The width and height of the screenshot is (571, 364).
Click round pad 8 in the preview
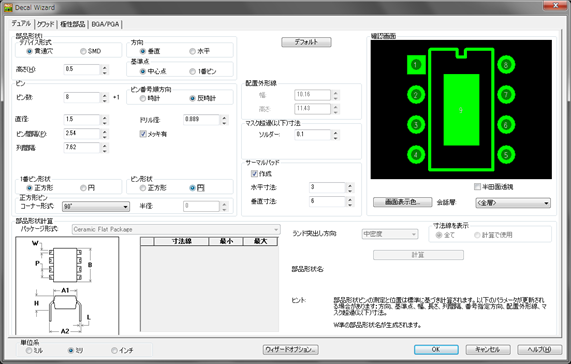(x=506, y=65)
